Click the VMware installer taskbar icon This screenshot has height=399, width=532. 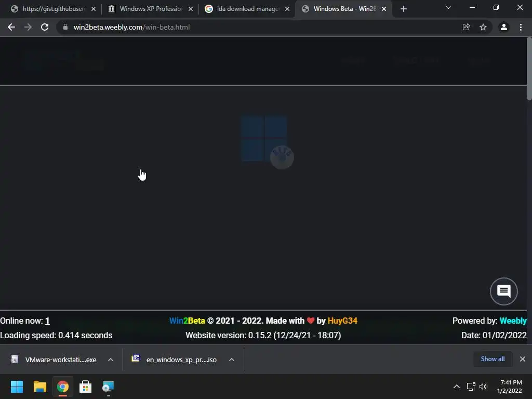[108, 387]
